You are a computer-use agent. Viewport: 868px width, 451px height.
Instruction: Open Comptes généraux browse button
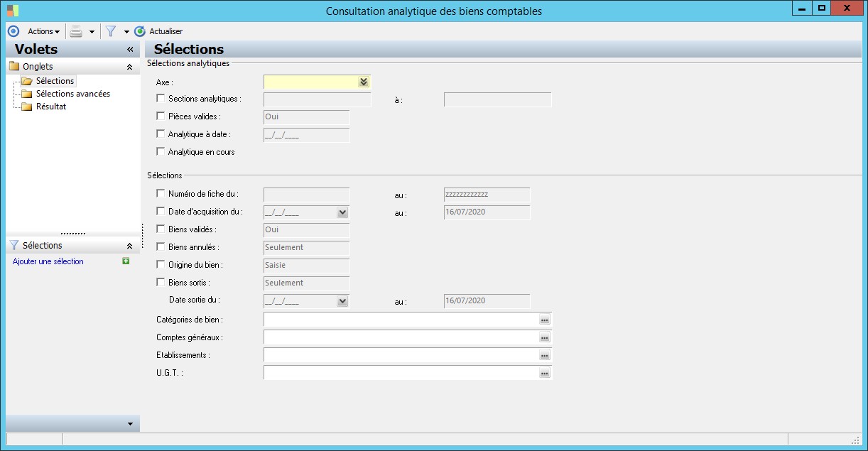click(x=544, y=338)
